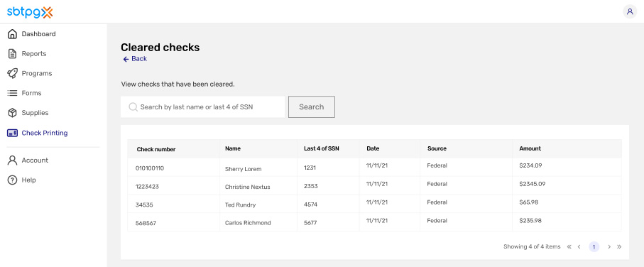Open the Reports menu item
The height and width of the screenshot is (267, 644).
34,54
